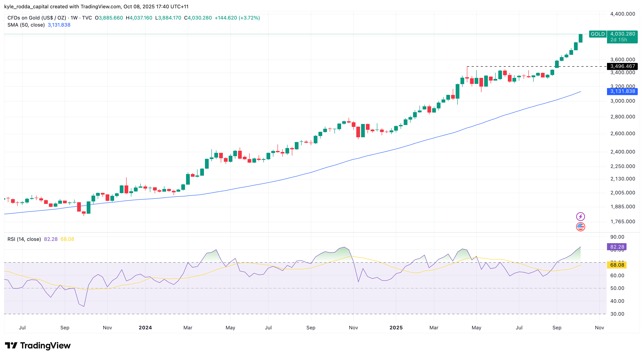
Task: Click the green GOLD symbol price tag
Action: [x=597, y=34]
